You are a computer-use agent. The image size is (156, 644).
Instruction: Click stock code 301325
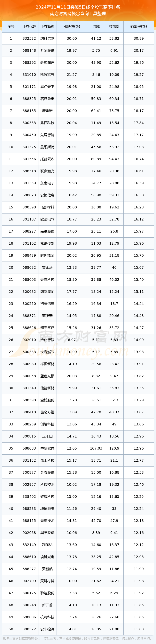coord(29,147)
